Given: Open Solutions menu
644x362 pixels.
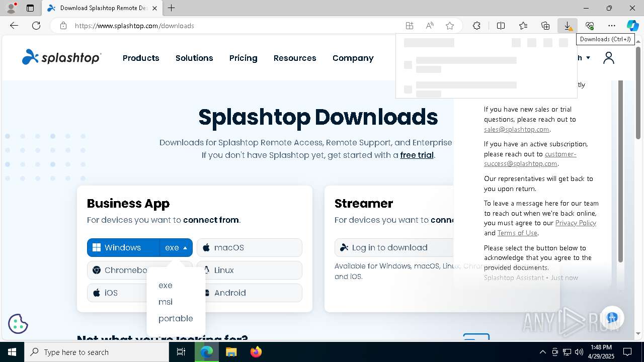Looking at the screenshot, I should 194,58.
